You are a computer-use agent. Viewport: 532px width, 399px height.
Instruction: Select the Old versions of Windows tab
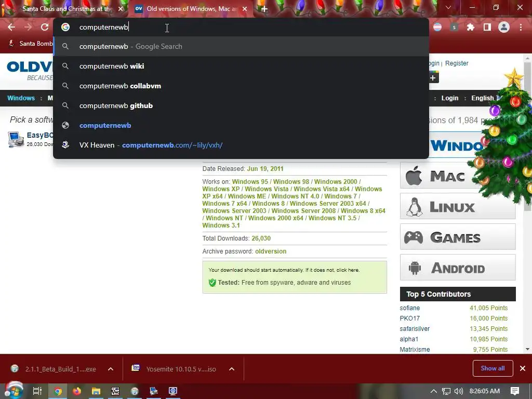pyautogui.click(x=192, y=9)
